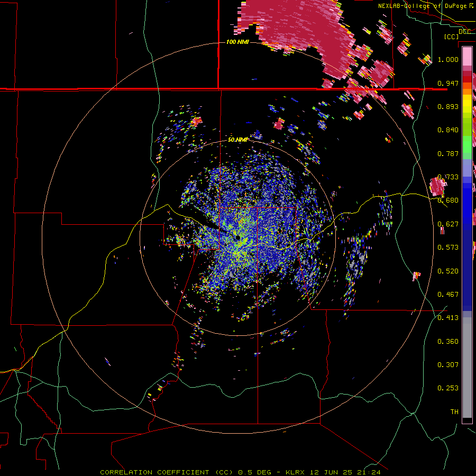Click the 100 NMI range ring label
Image resolution: width=476 pixels, height=476 pixels.
tap(237, 42)
